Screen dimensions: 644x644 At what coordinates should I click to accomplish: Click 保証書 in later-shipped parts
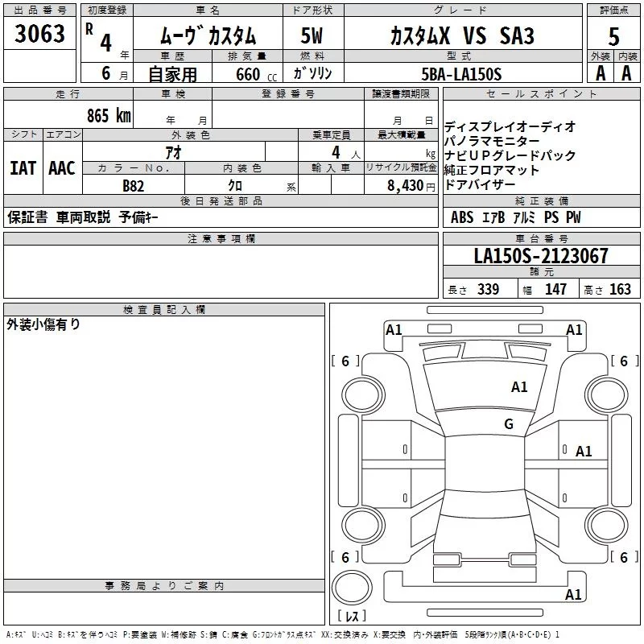tap(27, 217)
